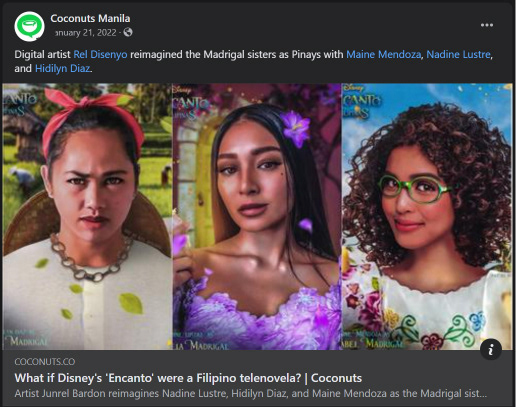
Task: Click the green round eyeglasses in the third poster
Action: click(415, 189)
